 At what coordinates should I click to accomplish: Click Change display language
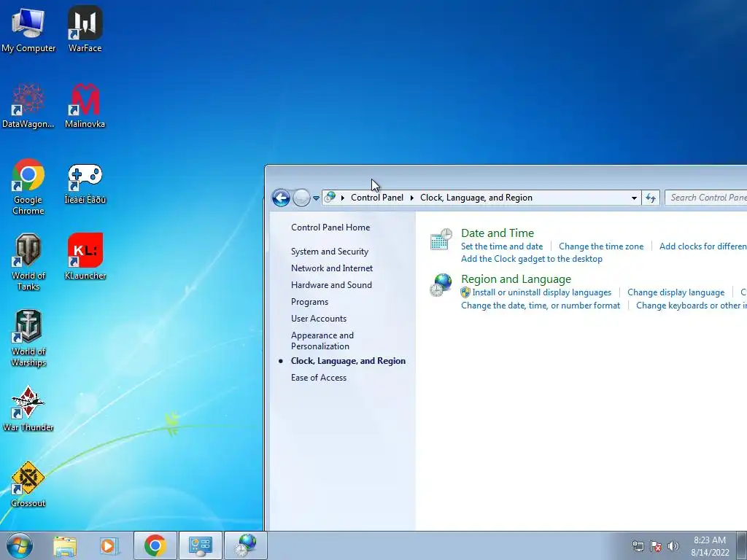676,292
